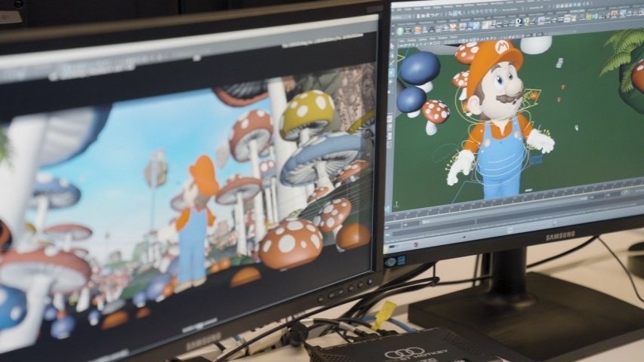Click on the Maya time slider ruler
Viewport: 644px width, 362px height.
click(513, 203)
